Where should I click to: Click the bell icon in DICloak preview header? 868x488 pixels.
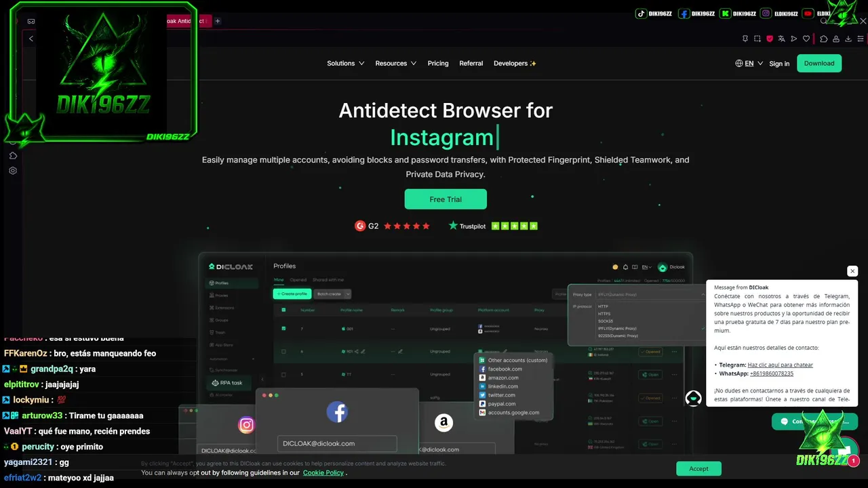click(x=625, y=267)
